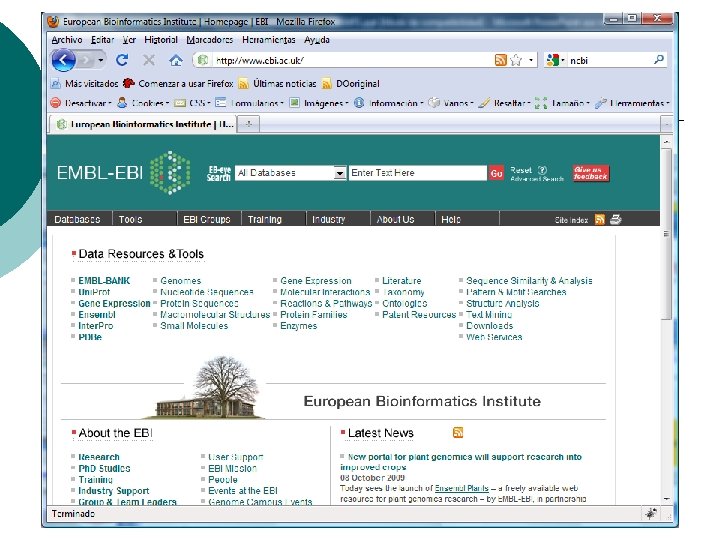Open Últimas noticias feed bookmark
Image resolution: width=720 pixels, height=540 pixels.
(278, 84)
